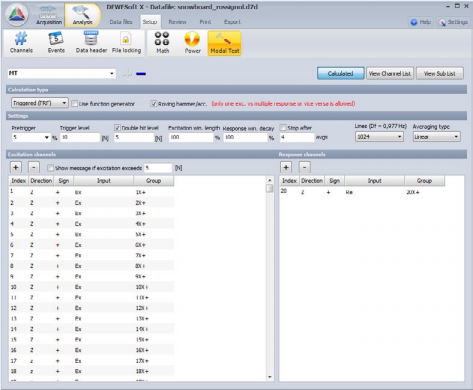The width and height of the screenshot is (473, 390).
Task: Click the Trigger level input field
Action: click(x=80, y=137)
